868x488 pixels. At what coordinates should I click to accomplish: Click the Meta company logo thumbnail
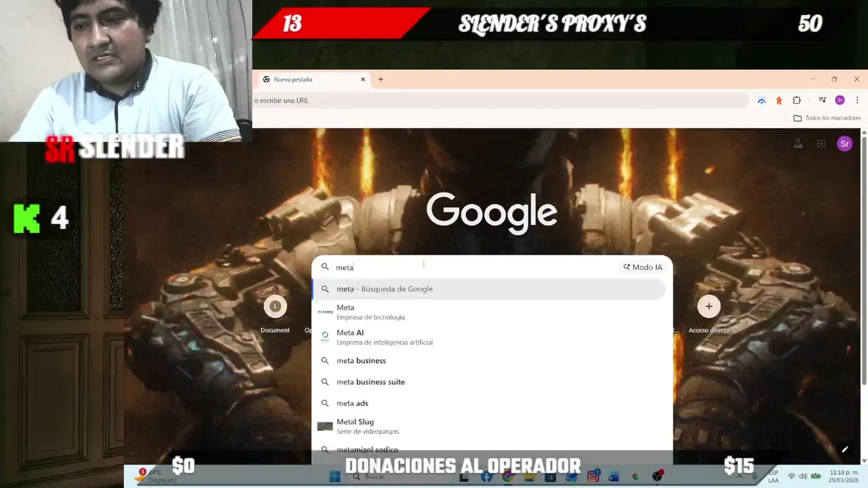tap(325, 312)
